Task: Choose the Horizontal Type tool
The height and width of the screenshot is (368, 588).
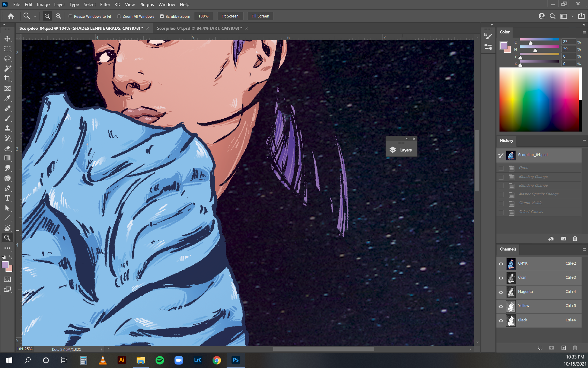Action: pos(7,198)
